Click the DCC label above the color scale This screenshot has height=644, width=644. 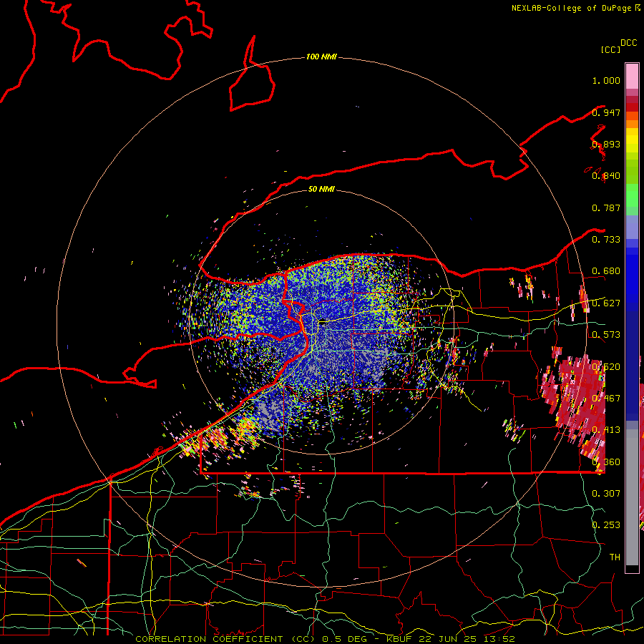629,43
